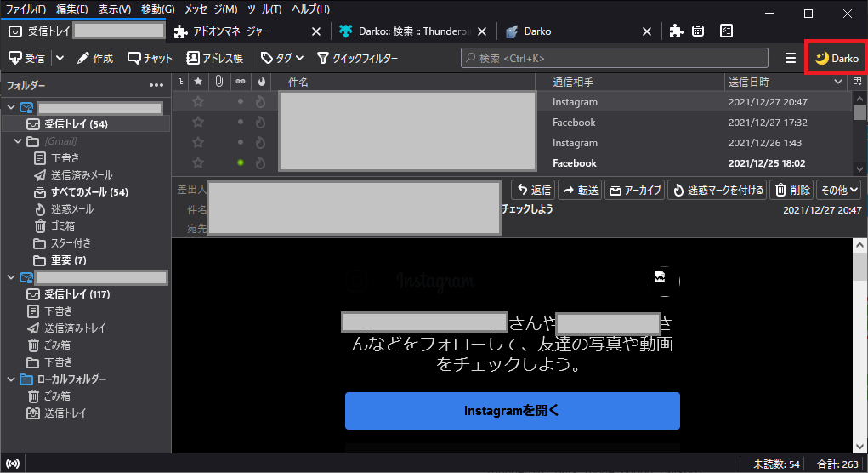The height and width of the screenshot is (473, 868).
Task: Select ゴミ箱 trash under Gmail
Action: pyautogui.click(x=63, y=226)
